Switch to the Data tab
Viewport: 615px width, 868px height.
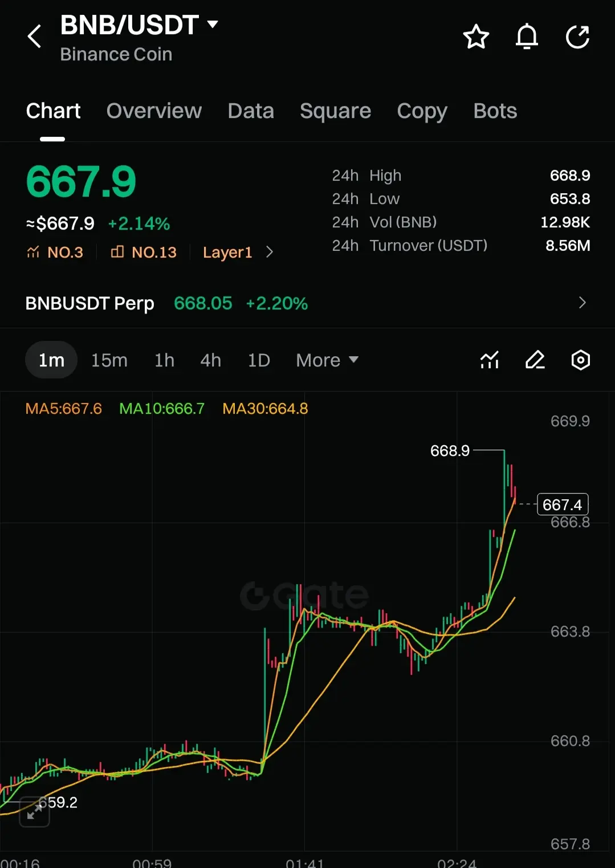pyautogui.click(x=251, y=111)
